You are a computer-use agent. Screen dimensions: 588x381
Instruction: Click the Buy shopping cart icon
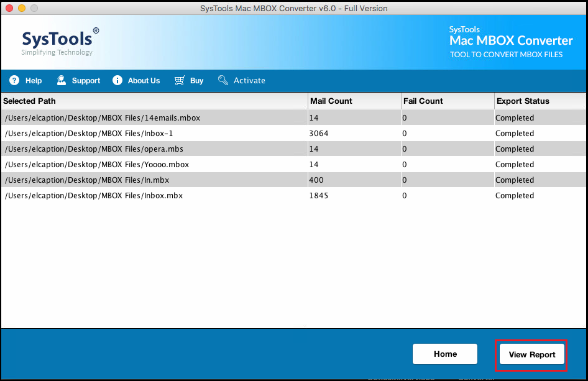point(179,80)
